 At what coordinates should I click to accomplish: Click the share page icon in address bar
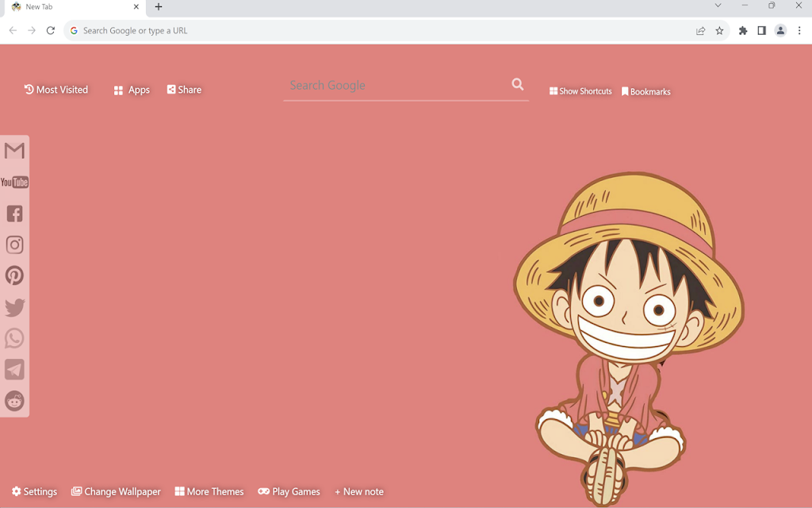point(701,31)
